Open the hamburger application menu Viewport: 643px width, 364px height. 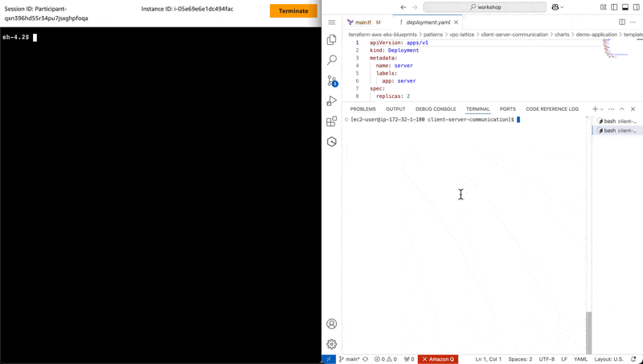coord(332,22)
